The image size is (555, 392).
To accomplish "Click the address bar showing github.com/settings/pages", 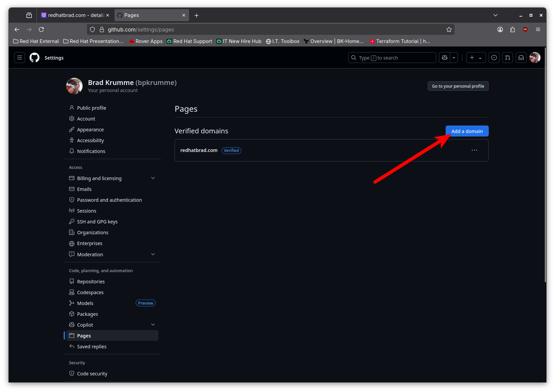I will click(271, 29).
